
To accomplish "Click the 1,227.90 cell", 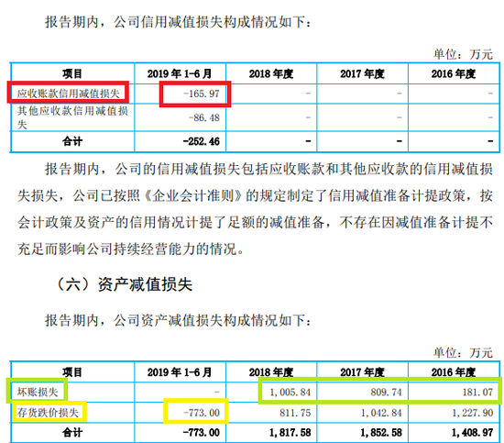I will (473, 413).
